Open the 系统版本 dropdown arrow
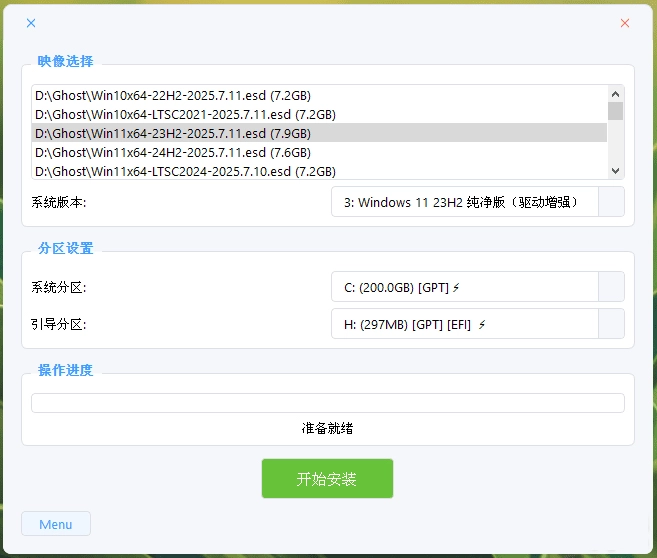Viewport: 657px width, 558px height. point(611,202)
